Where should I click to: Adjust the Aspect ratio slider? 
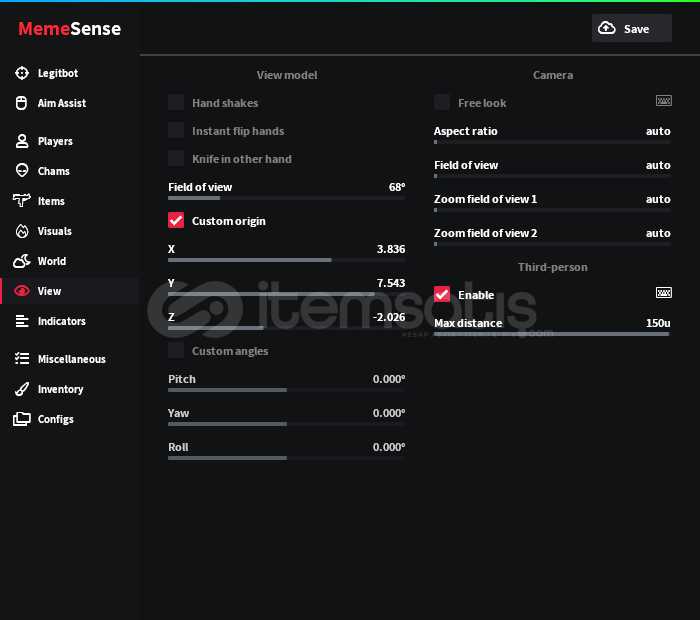point(552,142)
